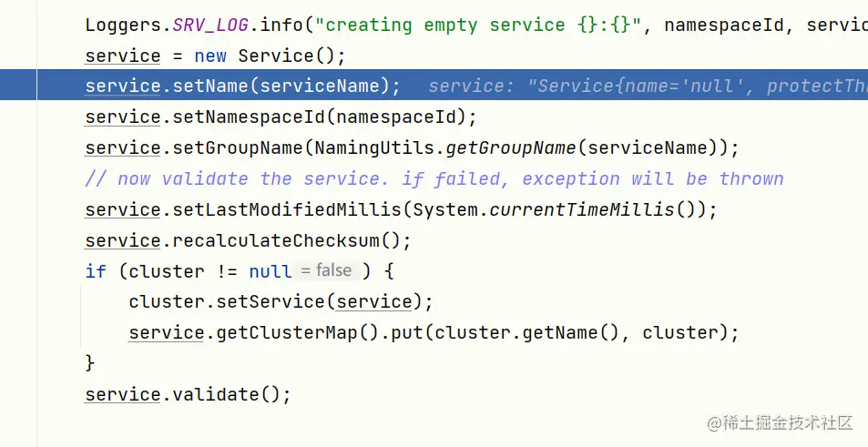The height and width of the screenshot is (447, 868).
Task: Click the 'new' keyword before Service()
Action: 210,56
